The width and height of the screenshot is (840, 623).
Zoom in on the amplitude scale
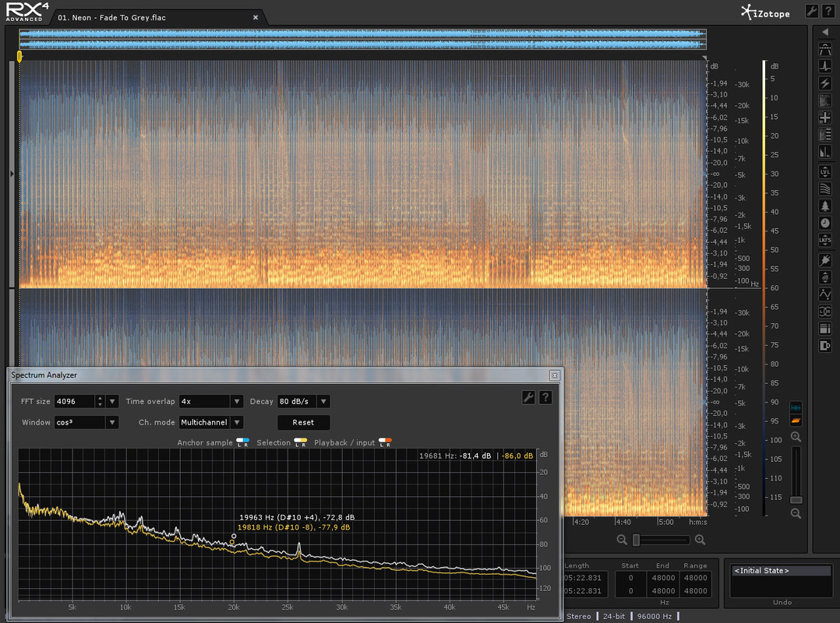796,437
